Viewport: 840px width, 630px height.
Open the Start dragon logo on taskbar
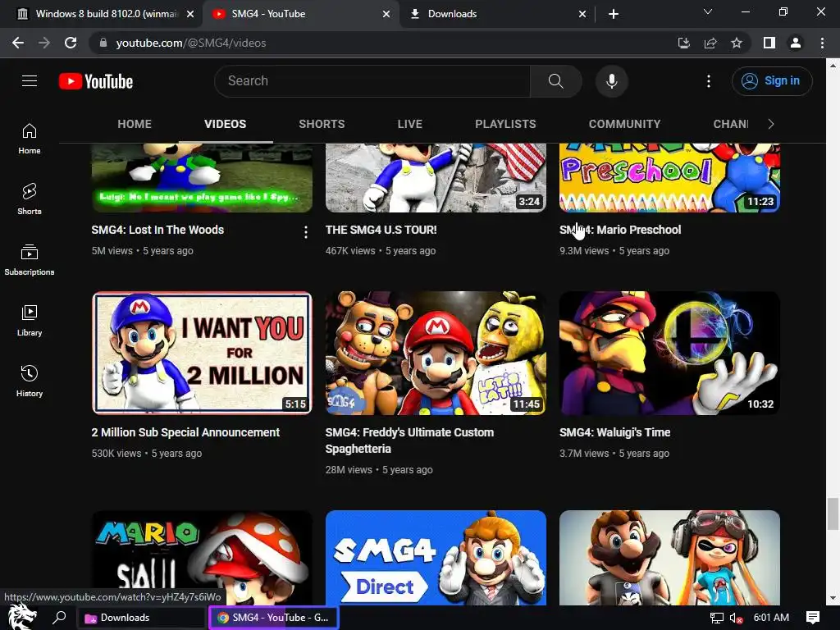click(x=22, y=617)
